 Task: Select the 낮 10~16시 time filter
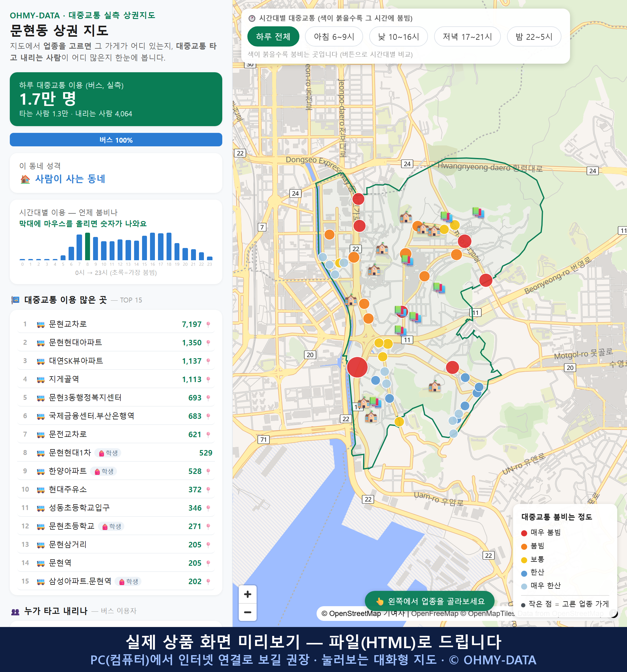click(x=399, y=36)
